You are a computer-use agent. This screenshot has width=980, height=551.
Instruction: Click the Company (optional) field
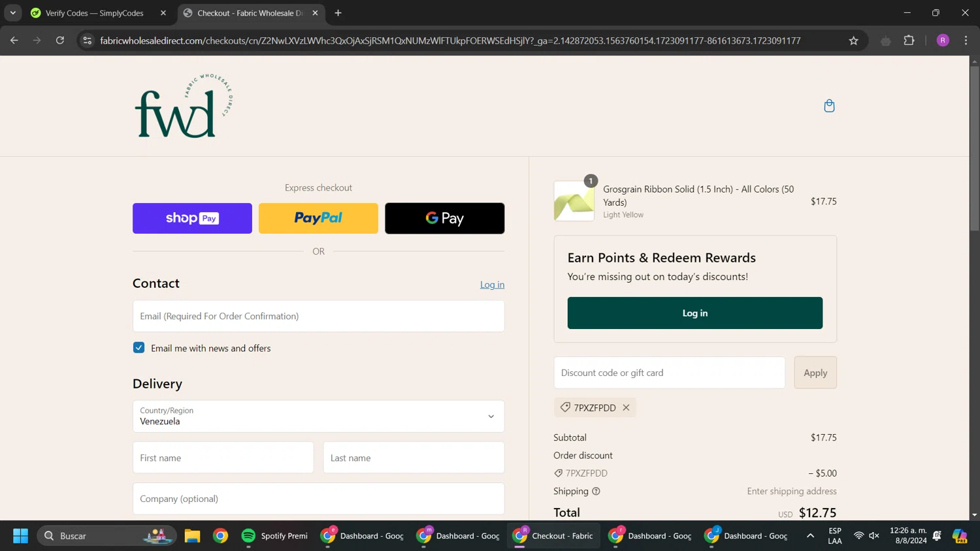pos(319,499)
